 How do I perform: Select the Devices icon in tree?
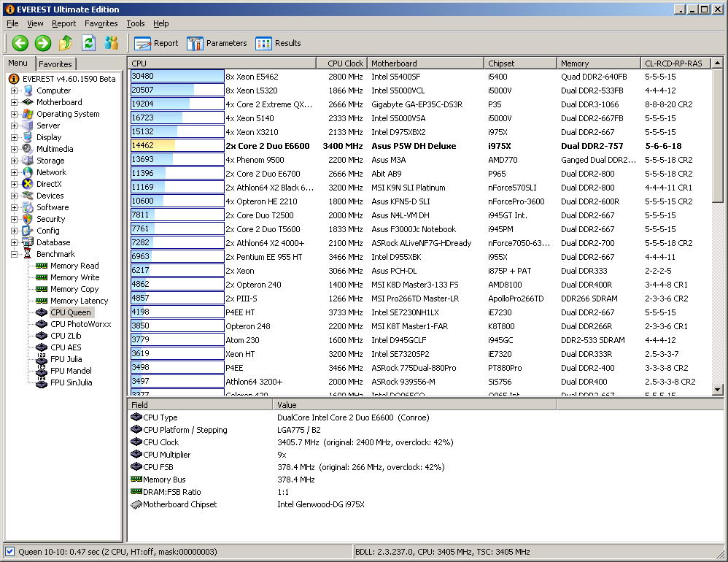pyautogui.click(x=28, y=196)
